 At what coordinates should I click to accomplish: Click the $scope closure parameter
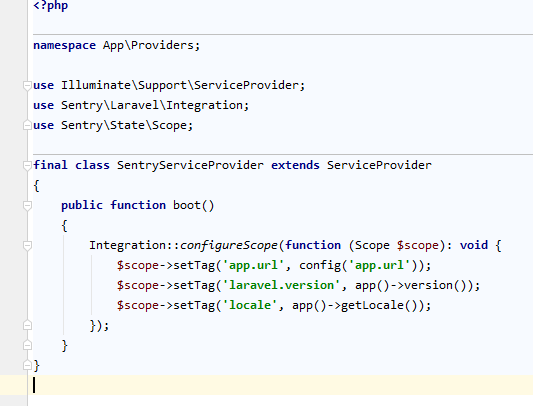tap(418, 246)
